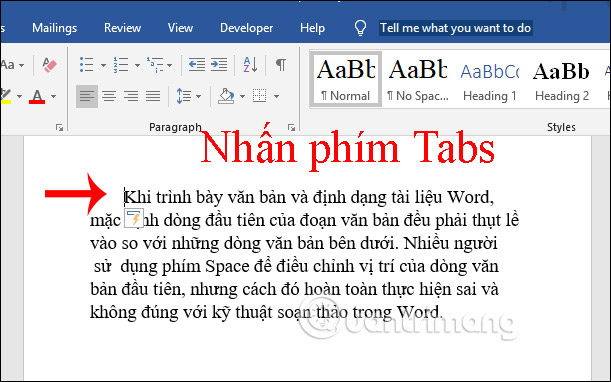611x382 pixels.
Task: Open Paragraph settings dialog launcher
Action: (291, 127)
